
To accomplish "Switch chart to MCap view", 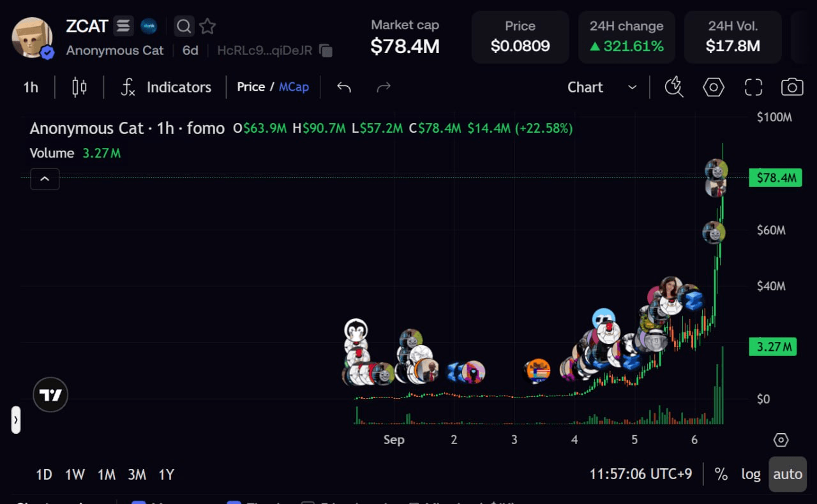I will [x=294, y=87].
